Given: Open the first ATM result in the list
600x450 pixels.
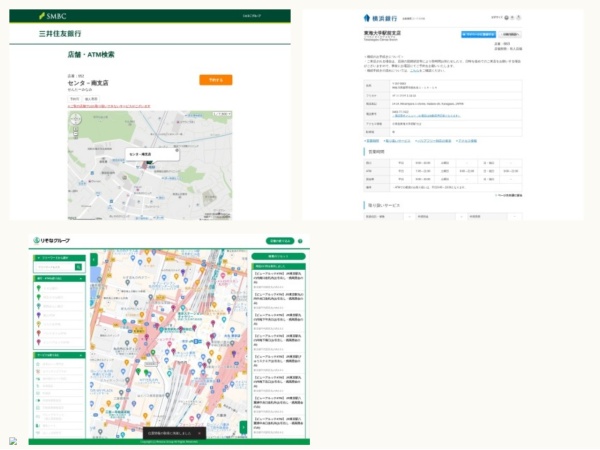Looking at the screenshot, I should point(278,280).
